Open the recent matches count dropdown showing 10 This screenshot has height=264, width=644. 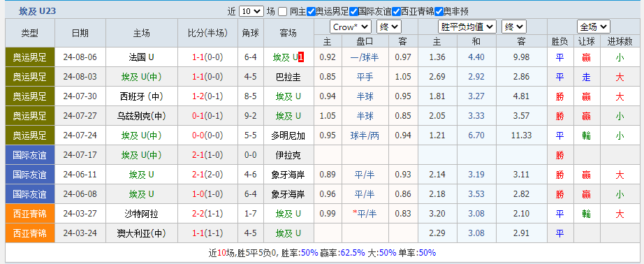[251, 11]
